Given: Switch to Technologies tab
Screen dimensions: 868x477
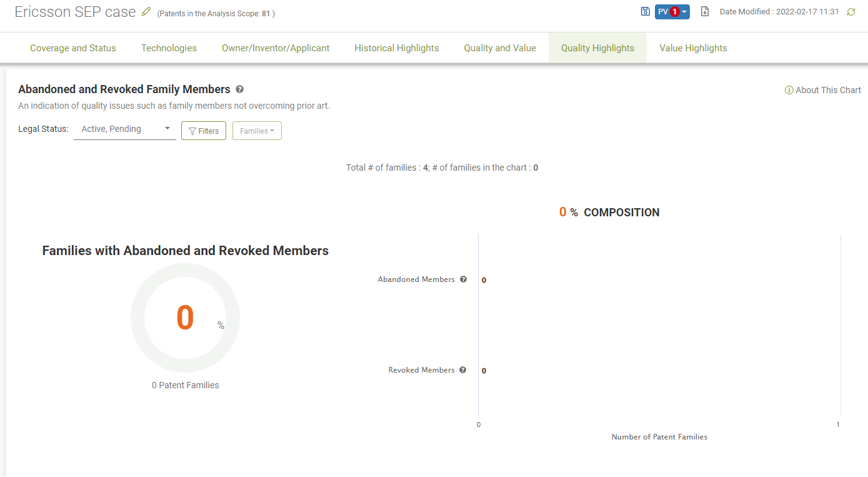Looking at the screenshot, I should (169, 48).
